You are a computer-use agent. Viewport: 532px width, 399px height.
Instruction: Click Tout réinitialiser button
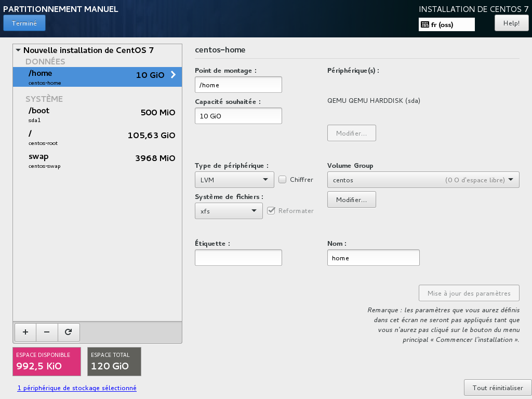pos(498,388)
